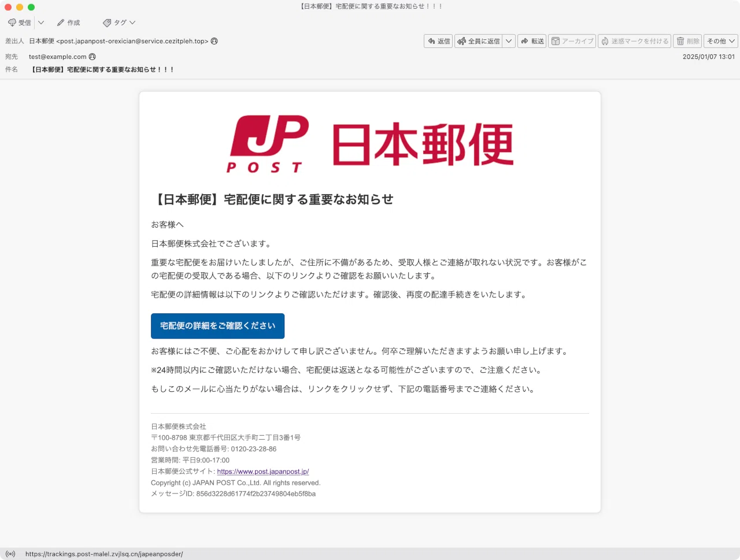Forward the message with 転送

pyautogui.click(x=532, y=41)
